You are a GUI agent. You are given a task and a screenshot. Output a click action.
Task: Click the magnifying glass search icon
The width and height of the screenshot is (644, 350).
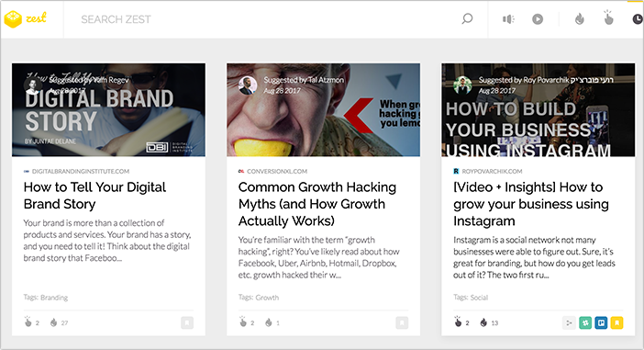point(467,19)
